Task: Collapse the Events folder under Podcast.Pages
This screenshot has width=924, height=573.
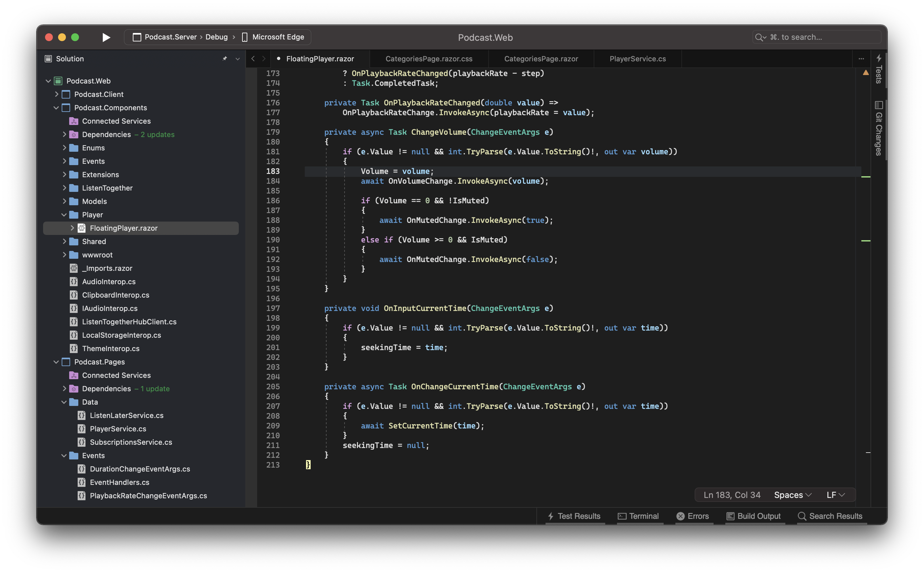Action: point(64,456)
